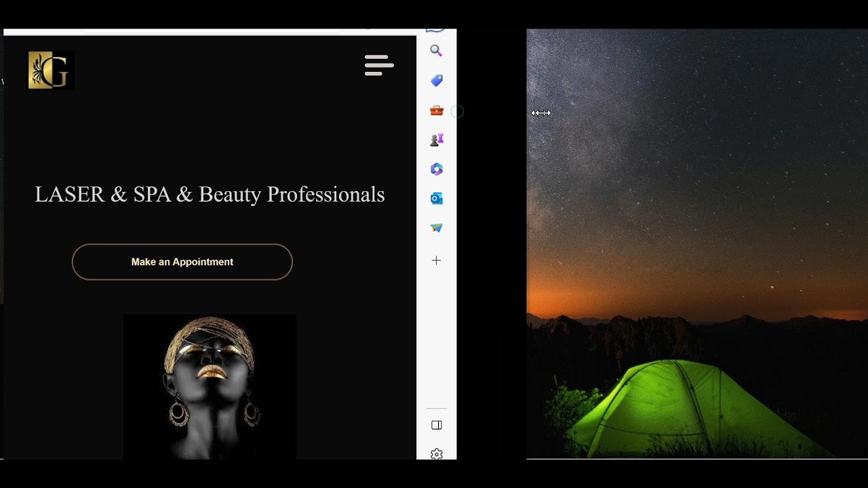This screenshot has height=488, width=868.
Task: Open the sidebar search magnifier
Action: [436, 50]
